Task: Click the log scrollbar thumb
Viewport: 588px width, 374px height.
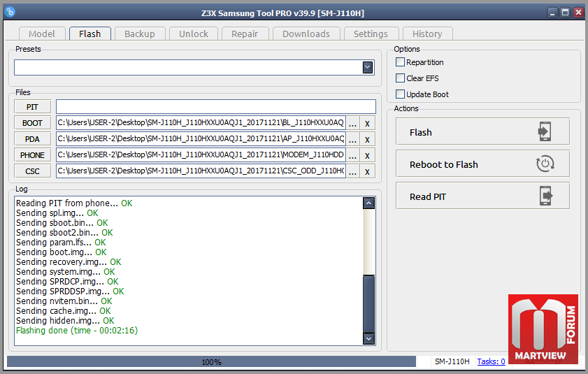Action: tap(369, 303)
